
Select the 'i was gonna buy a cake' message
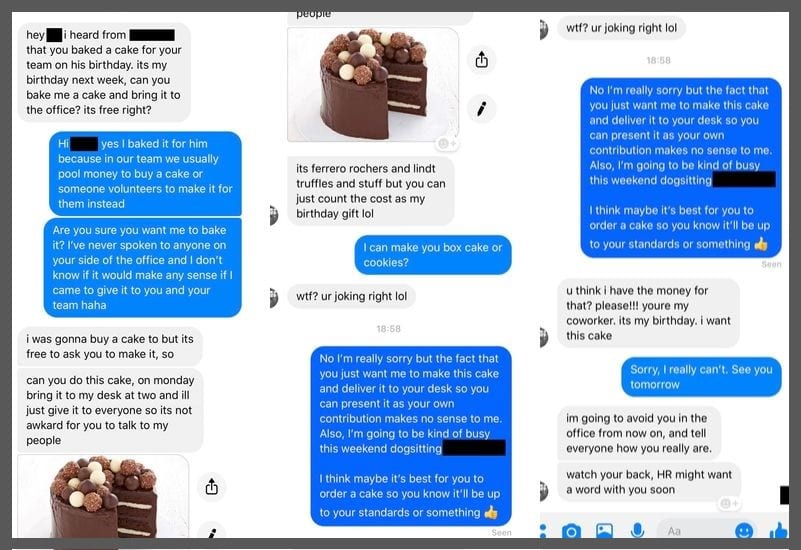coord(110,347)
